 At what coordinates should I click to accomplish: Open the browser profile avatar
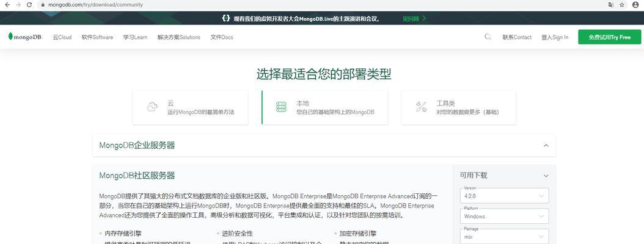pyautogui.click(x=635, y=5)
